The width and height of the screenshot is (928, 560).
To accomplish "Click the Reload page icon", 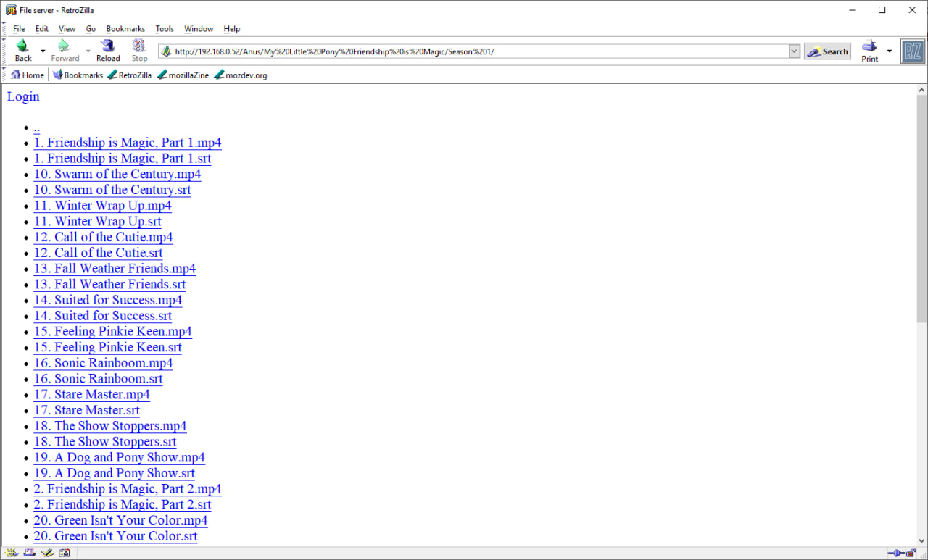I will tap(108, 46).
